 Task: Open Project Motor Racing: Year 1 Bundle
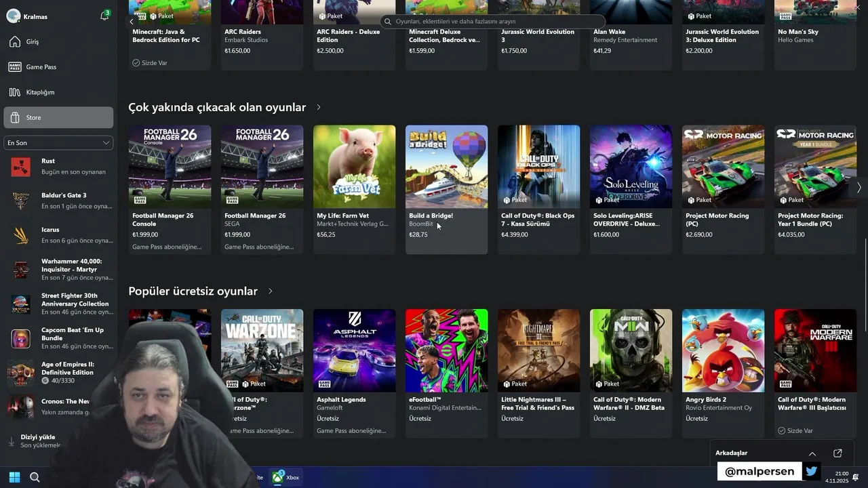pyautogui.click(x=815, y=190)
